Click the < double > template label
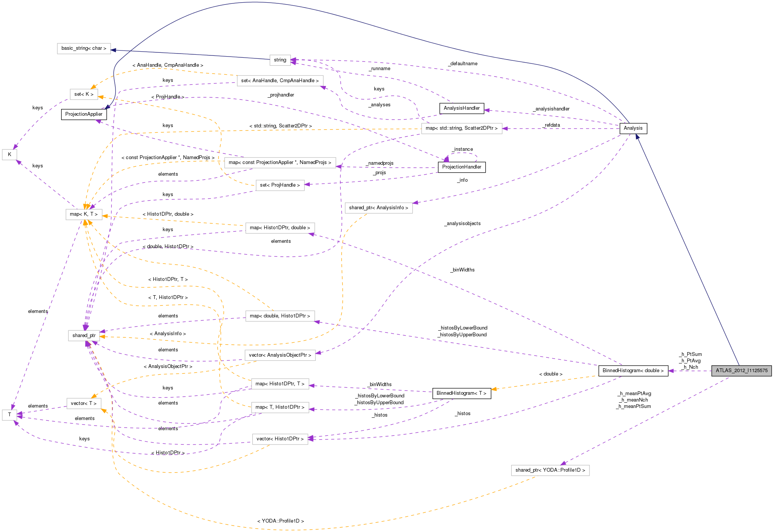The width and height of the screenshot is (774, 532). point(551,374)
